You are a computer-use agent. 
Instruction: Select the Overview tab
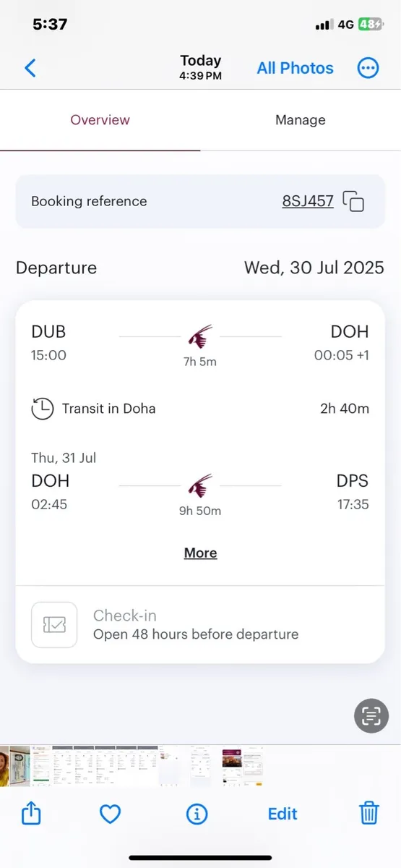100,120
